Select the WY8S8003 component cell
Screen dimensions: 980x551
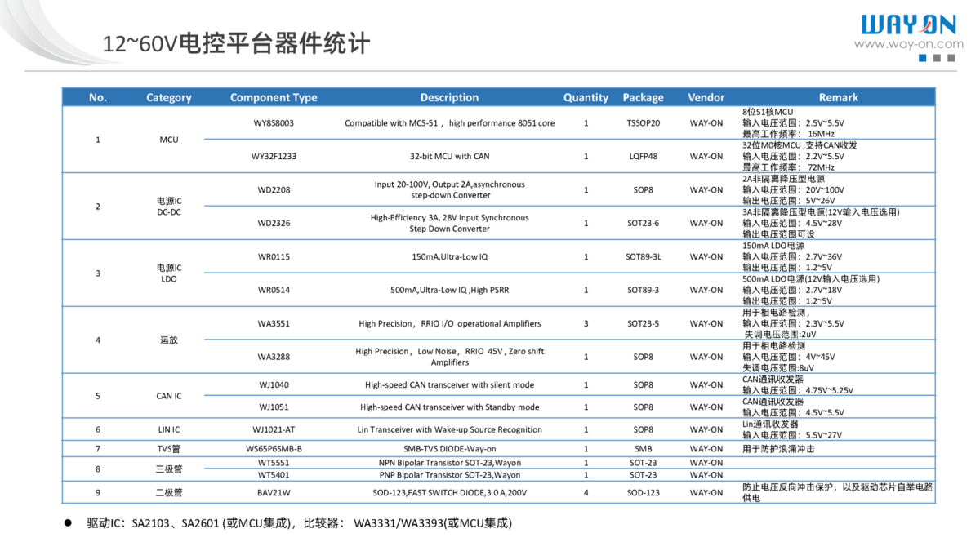[274, 123]
